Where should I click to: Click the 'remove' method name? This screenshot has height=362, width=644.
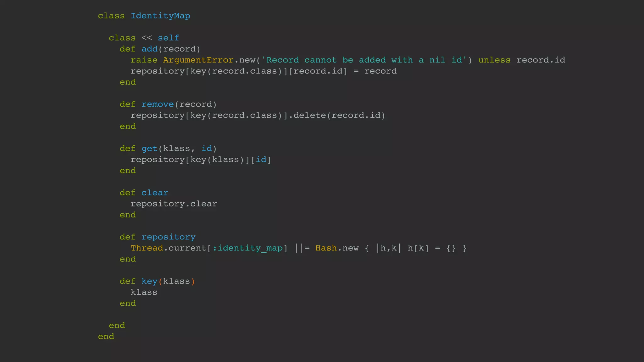[158, 104]
